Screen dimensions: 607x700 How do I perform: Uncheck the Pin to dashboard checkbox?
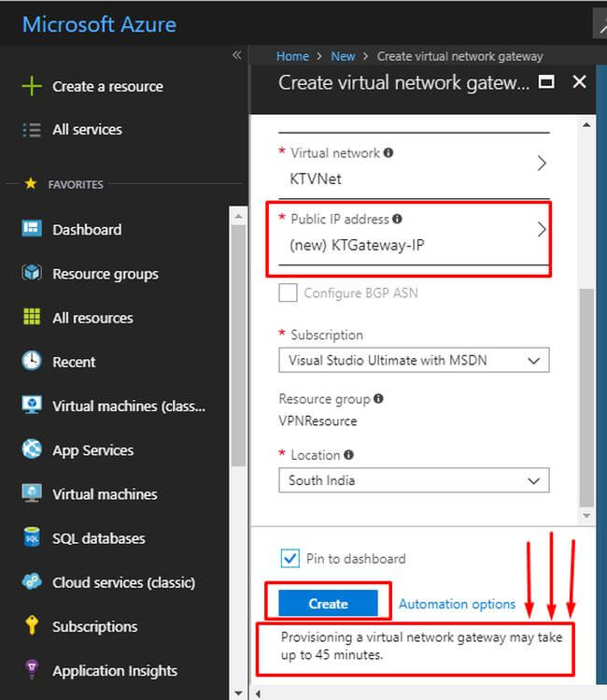(x=289, y=559)
